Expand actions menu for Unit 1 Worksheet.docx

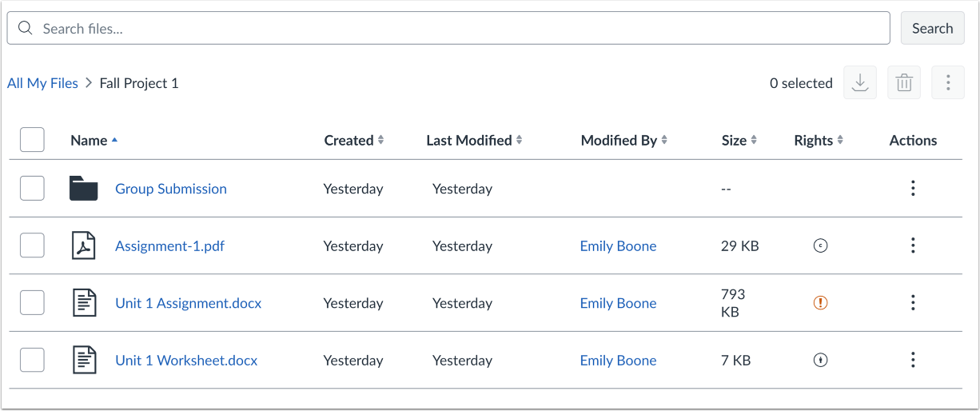click(x=913, y=361)
